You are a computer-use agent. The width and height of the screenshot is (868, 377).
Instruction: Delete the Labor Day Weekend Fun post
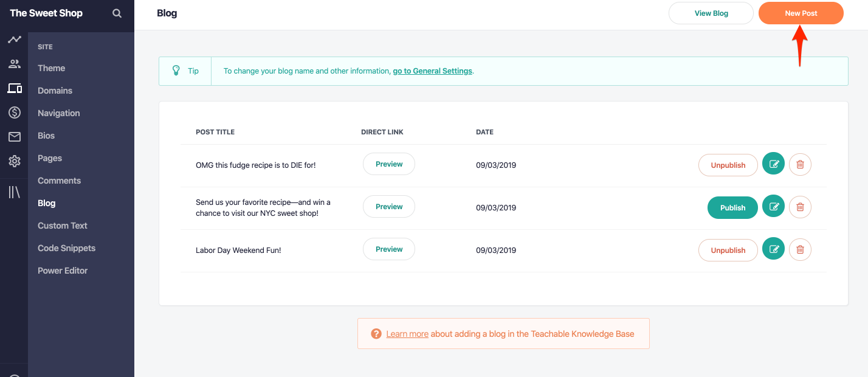tap(800, 249)
